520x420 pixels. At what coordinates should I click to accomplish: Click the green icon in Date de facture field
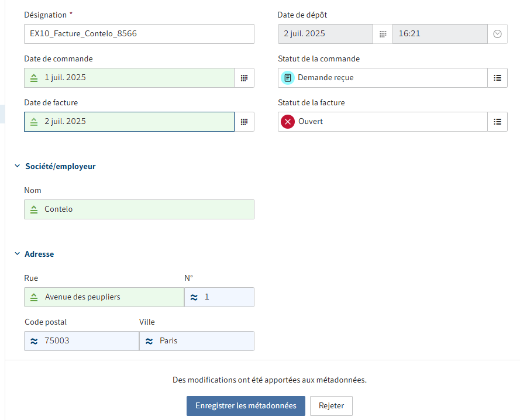click(x=34, y=122)
